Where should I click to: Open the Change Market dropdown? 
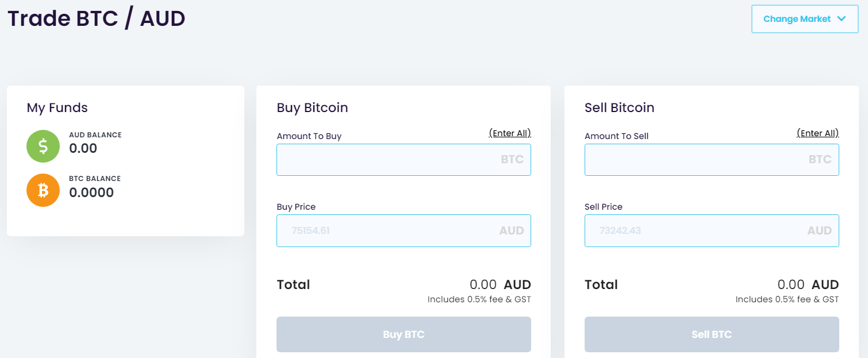(805, 19)
